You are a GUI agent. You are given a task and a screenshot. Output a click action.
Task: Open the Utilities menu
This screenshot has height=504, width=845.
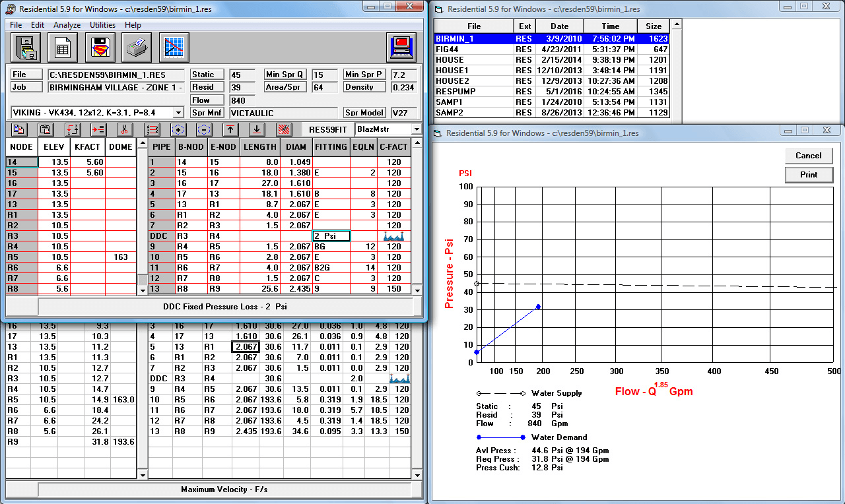pyautogui.click(x=102, y=25)
